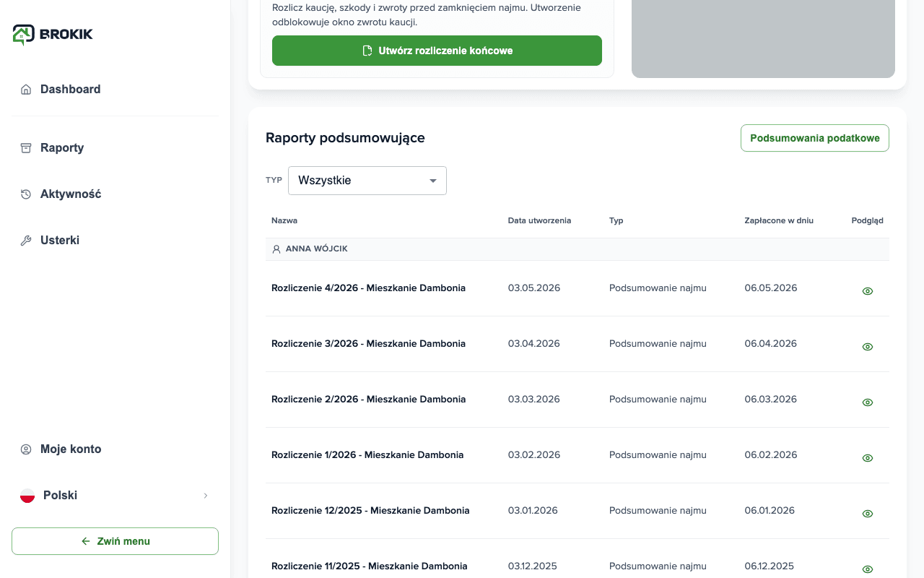This screenshot has width=924, height=578.
Task: Open the Typ filter dropdown Wszystkie
Action: (x=367, y=181)
